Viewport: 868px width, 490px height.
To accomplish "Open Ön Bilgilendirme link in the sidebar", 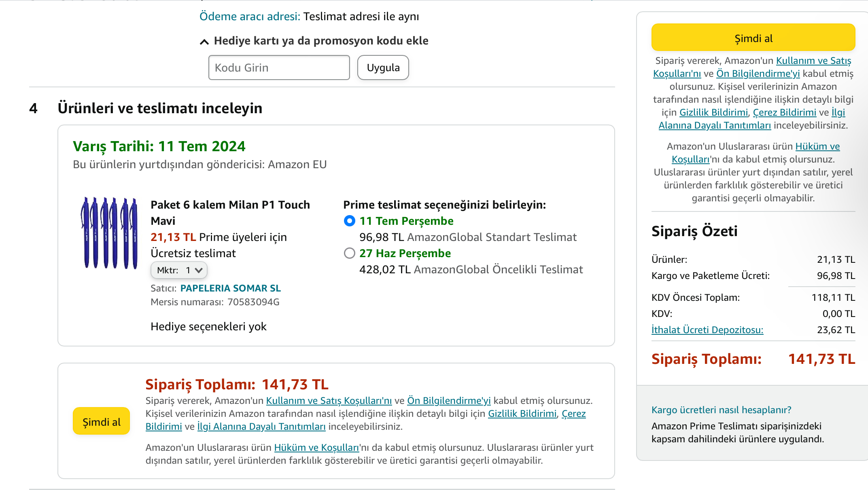I will pyautogui.click(x=758, y=74).
